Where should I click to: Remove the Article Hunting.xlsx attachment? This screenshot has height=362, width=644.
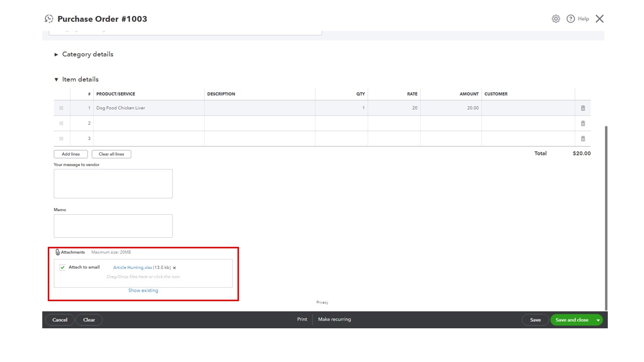[x=174, y=267]
